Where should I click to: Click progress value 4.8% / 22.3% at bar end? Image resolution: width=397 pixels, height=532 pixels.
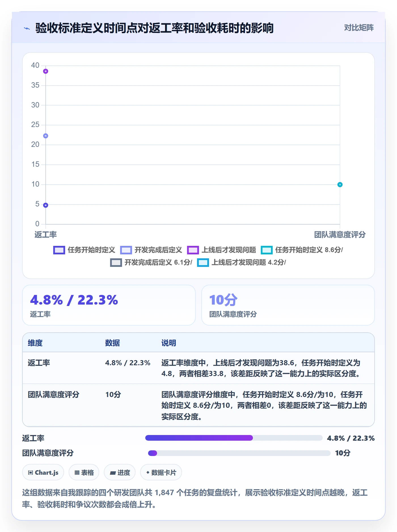[x=351, y=438]
